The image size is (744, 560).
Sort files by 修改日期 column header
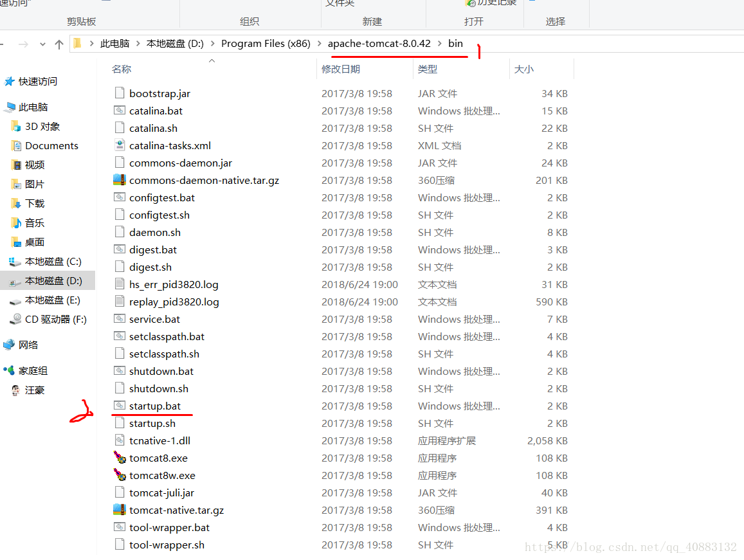point(341,69)
